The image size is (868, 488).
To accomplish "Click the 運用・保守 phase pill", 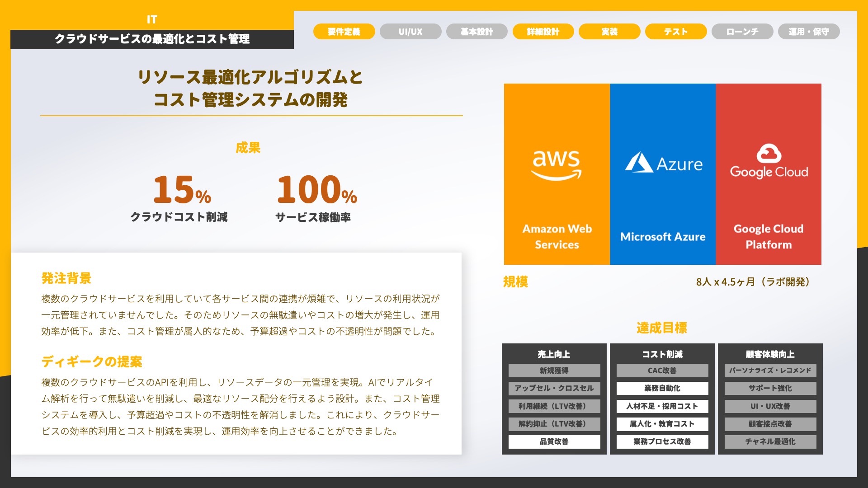I will point(809,32).
